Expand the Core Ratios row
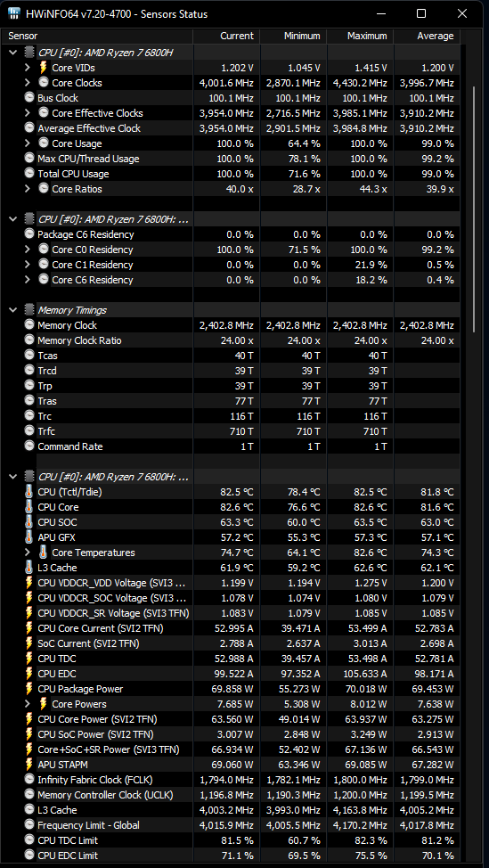This screenshot has height=868, width=489. (28, 189)
